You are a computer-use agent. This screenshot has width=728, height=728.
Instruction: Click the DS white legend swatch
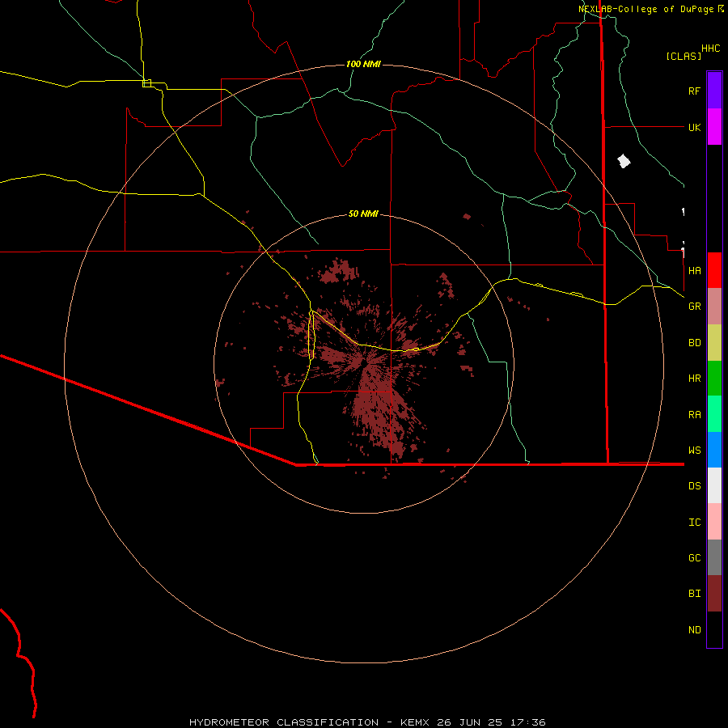click(714, 485)
